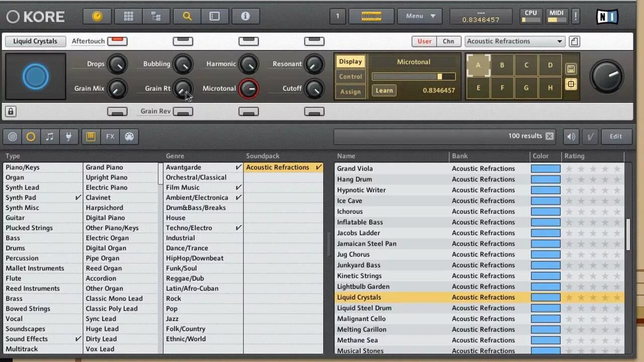Click the morph grid crosshair icon below floppy

571,84
